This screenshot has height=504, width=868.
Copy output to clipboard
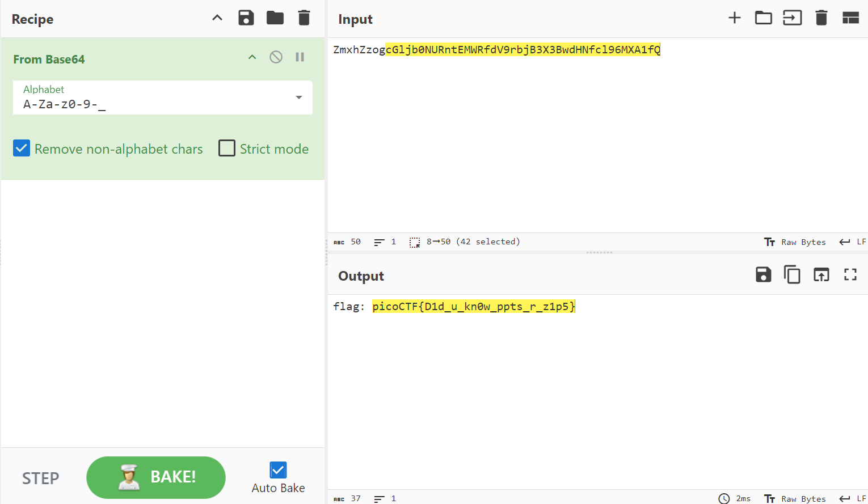coord(792,275)
